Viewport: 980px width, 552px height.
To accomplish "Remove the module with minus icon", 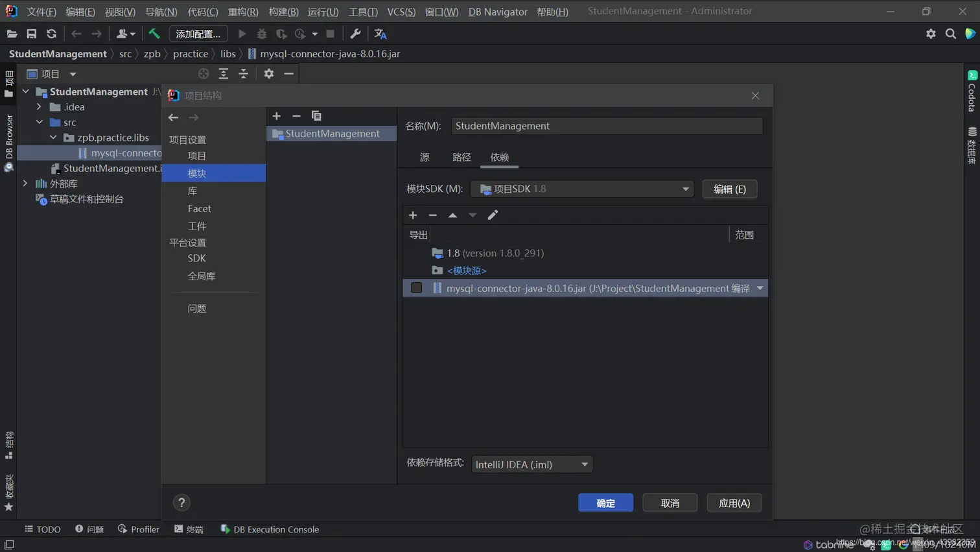I will 296,116.
